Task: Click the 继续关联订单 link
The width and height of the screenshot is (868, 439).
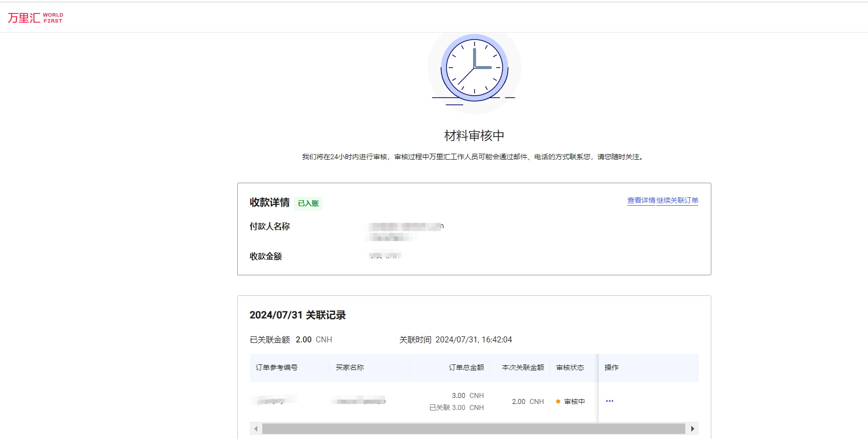Action: [677, 200]
